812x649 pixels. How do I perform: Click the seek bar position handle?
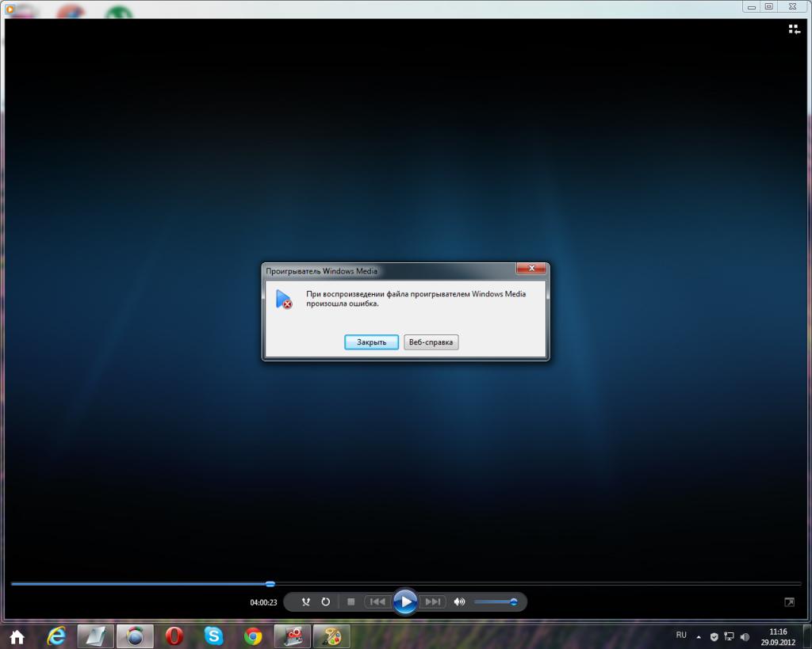click(270, 584)
